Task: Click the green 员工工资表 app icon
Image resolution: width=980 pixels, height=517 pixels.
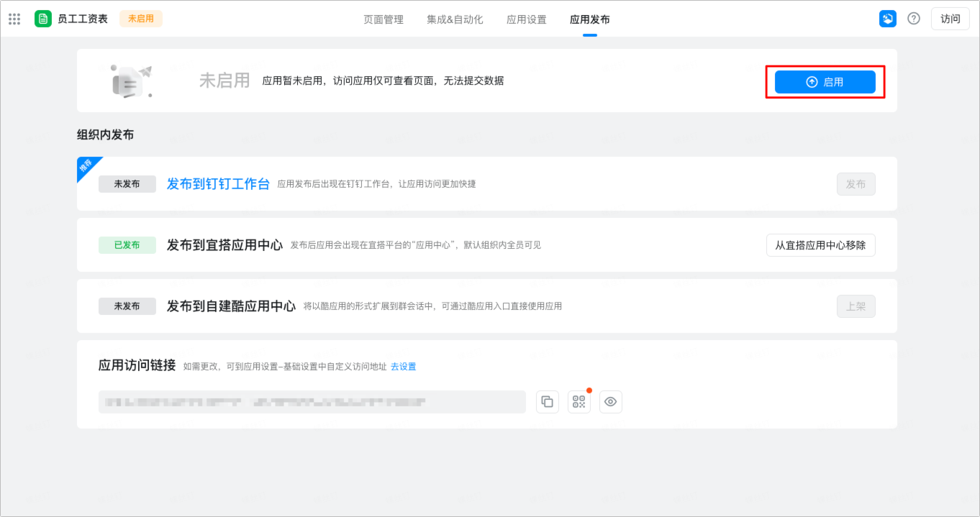Action: coord(43,19)
